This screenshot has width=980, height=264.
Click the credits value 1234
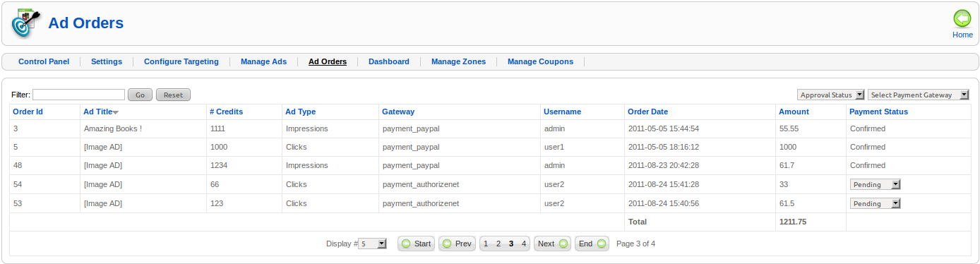219,165
